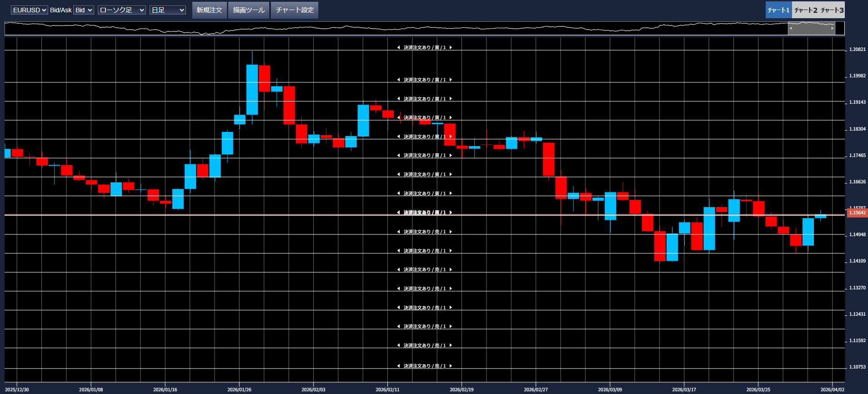Screen dimensions: 868x394
Task: Click right arrow on 買 order label near 1.19982
Action: (x=451, y=80)
